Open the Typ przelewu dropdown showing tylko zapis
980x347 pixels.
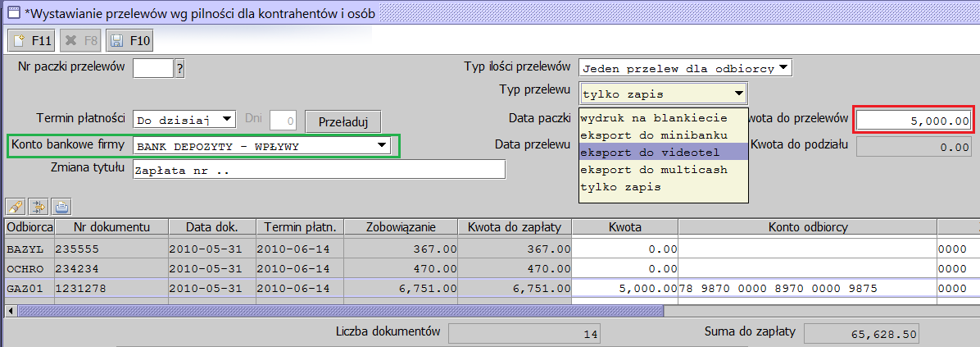point(663,94)
